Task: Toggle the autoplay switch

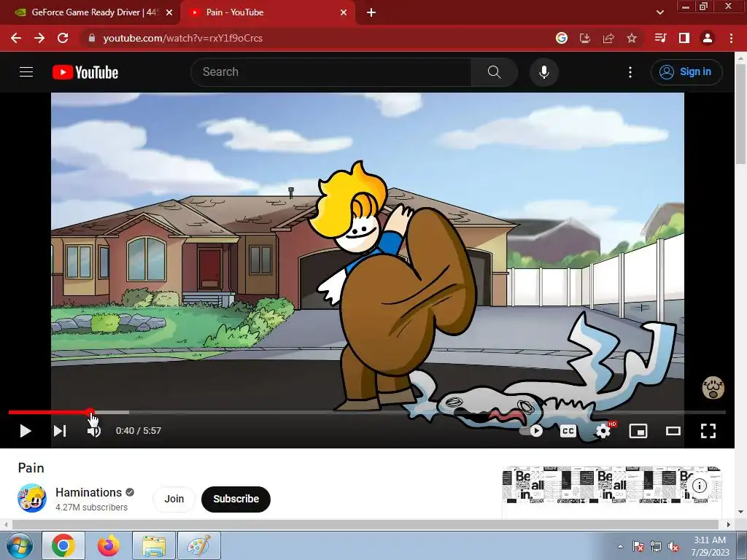Action: tap(531, 431)
